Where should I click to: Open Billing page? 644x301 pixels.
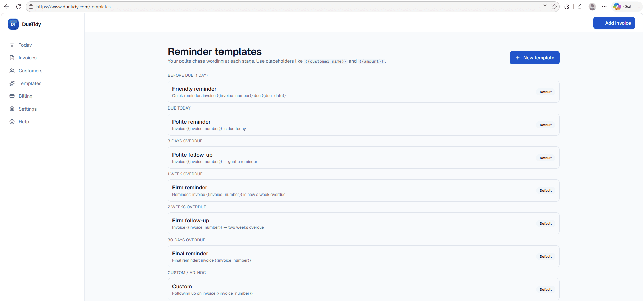click(x=26, y=96)
